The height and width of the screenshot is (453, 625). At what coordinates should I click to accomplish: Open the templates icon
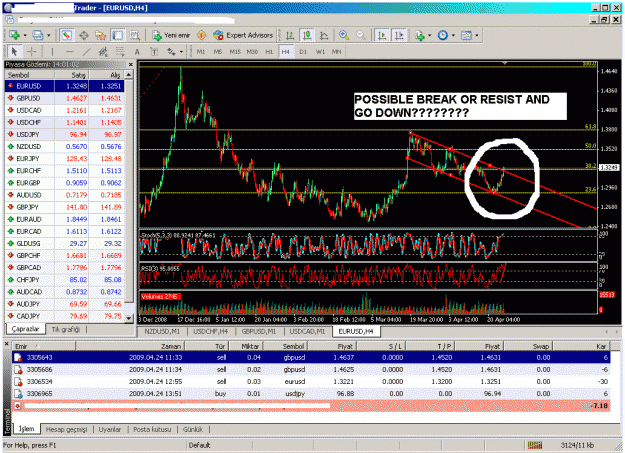[x=466, y=35]
